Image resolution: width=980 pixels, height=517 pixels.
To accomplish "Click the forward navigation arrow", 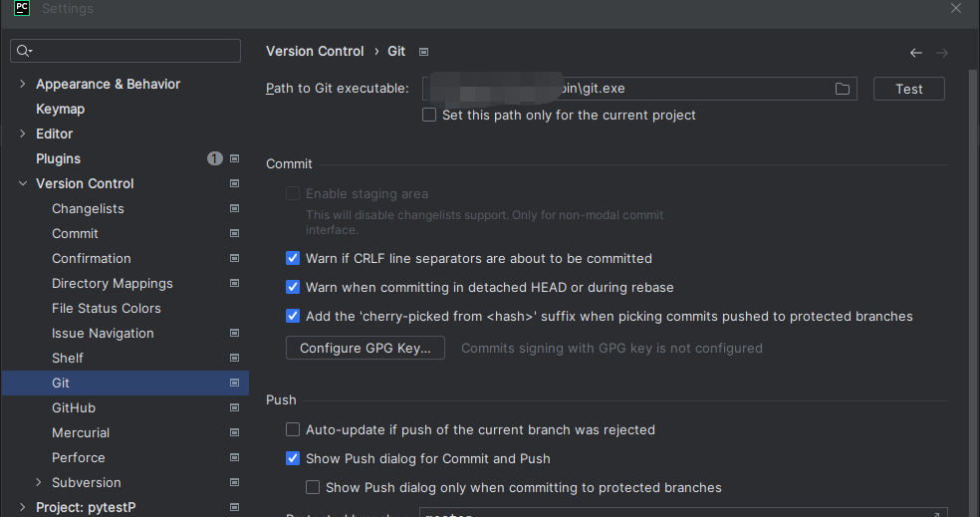I will click(x=942, y=53).
